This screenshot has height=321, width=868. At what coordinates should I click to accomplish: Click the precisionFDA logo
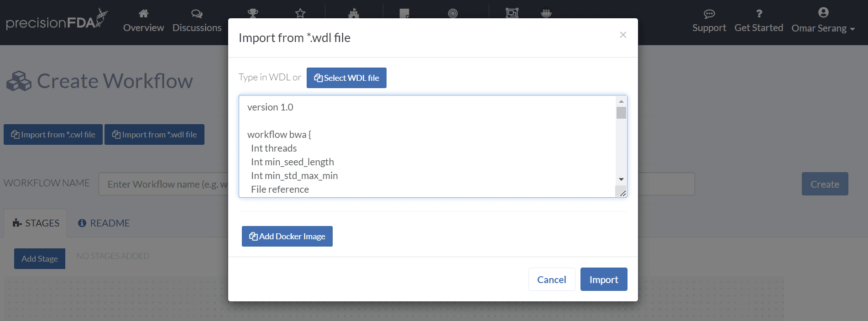point(56,20)
